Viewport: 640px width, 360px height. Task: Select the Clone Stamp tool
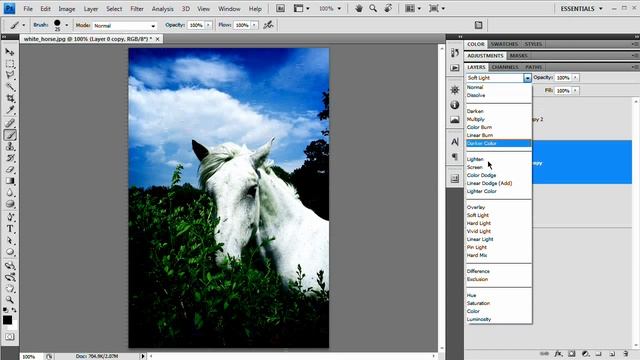[x=10, y=147]
